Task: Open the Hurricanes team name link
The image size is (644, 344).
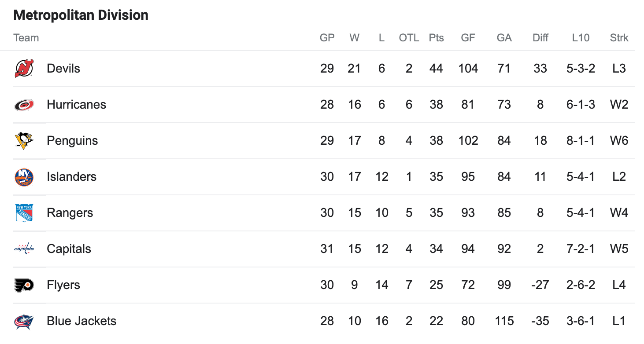Action: [77, 105]
